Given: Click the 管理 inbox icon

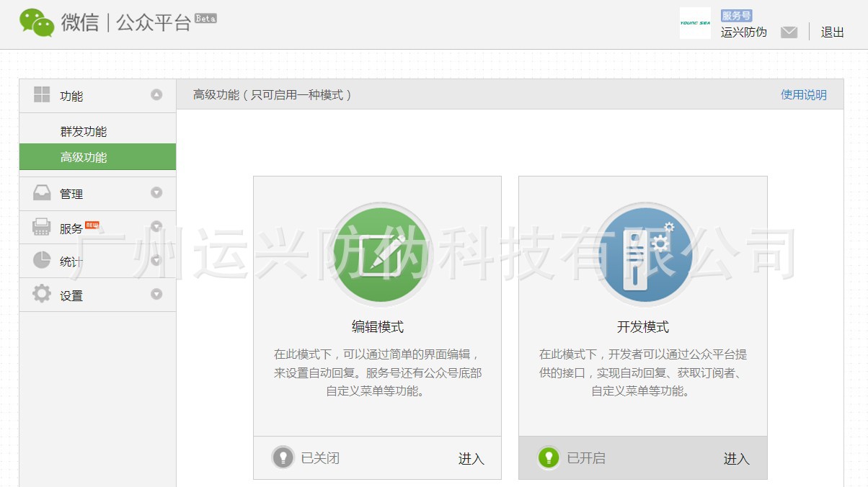Looking at the screenshot, I should pyautogui.click(x=42, y=193).
